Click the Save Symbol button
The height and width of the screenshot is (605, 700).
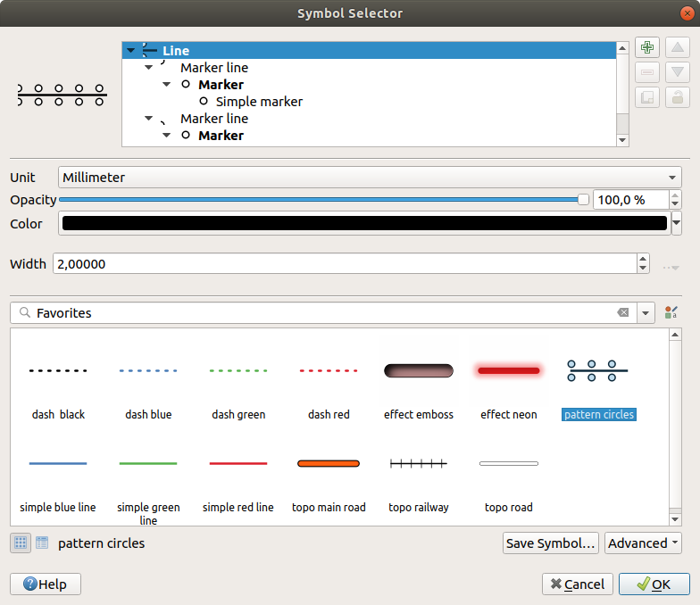point(550,543)
